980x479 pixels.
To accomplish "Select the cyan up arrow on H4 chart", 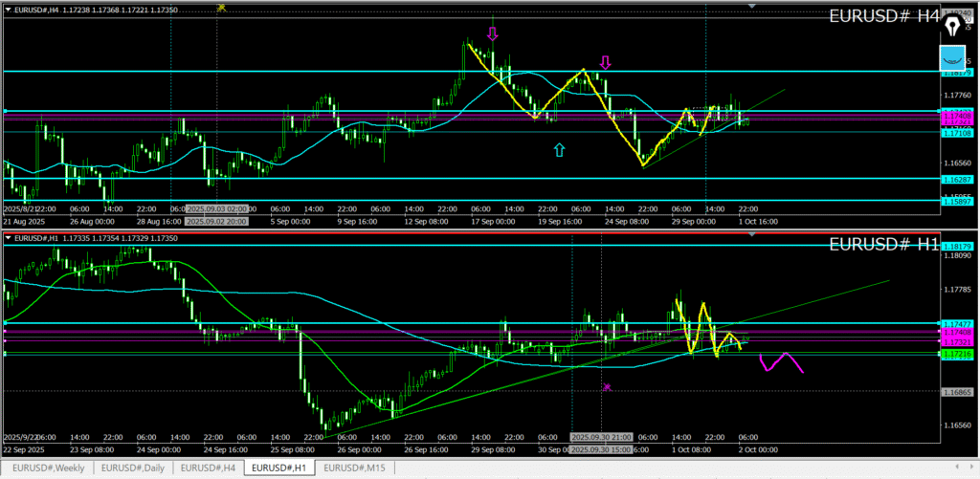I will pos(559,149).
